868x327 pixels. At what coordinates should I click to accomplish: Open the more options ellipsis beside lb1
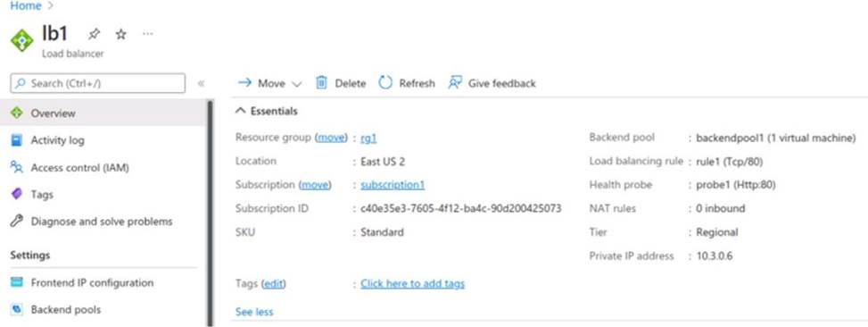click(147, 34)
